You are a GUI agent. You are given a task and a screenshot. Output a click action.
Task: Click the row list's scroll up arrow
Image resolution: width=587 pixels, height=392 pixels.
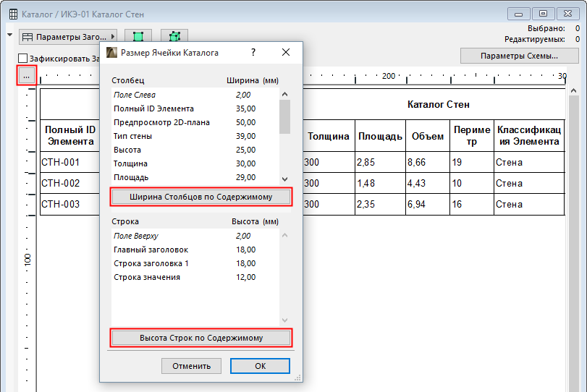285,235
